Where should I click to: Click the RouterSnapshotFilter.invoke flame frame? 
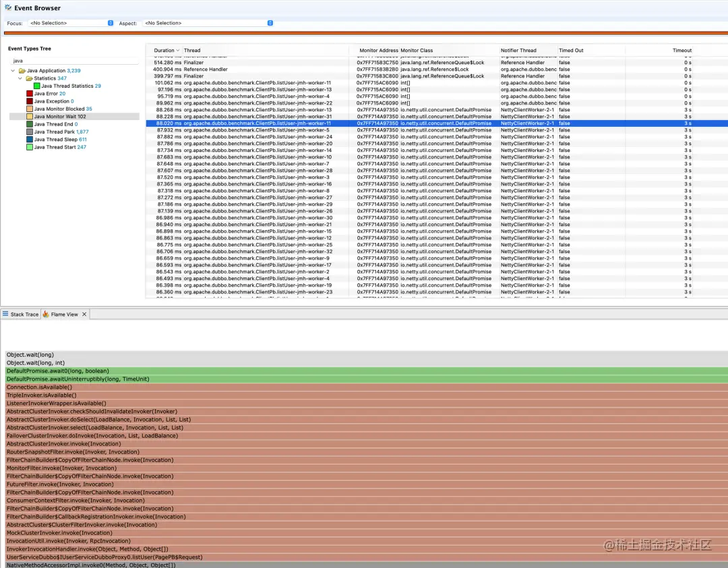(x=366, y=452)
